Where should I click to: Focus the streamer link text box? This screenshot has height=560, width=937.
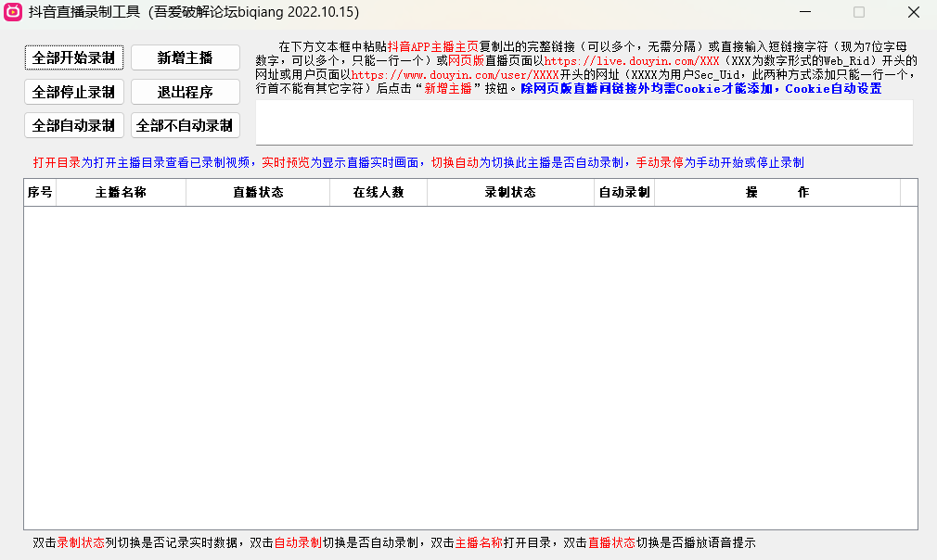(584, 122)
